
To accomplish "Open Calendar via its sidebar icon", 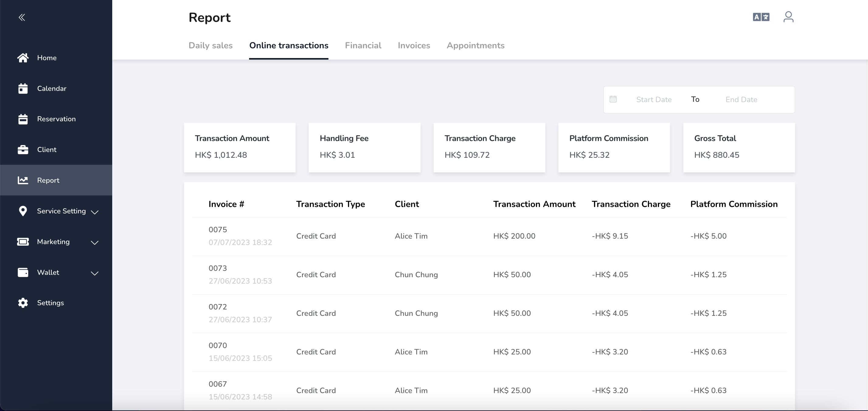I will [23, 88].
